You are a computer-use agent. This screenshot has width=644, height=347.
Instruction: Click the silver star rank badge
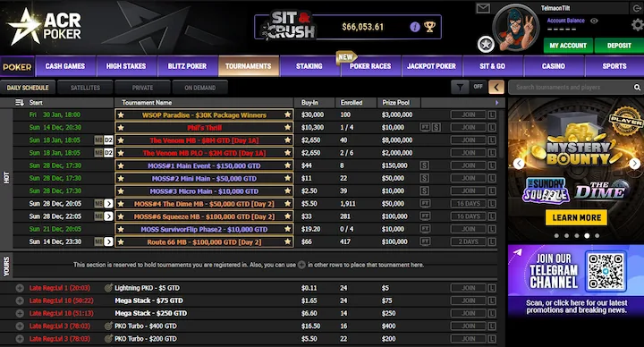click(x=486, y=44)
